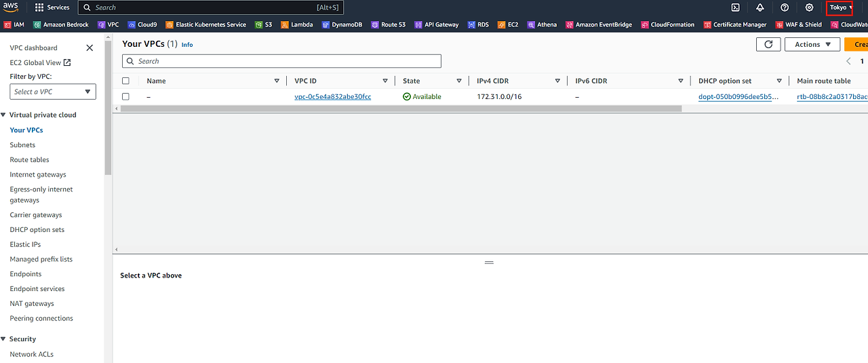868x363 pixels.
Task: Open Endpoints in sidebar
Action: pyautogui.click(x=26, y=274)
